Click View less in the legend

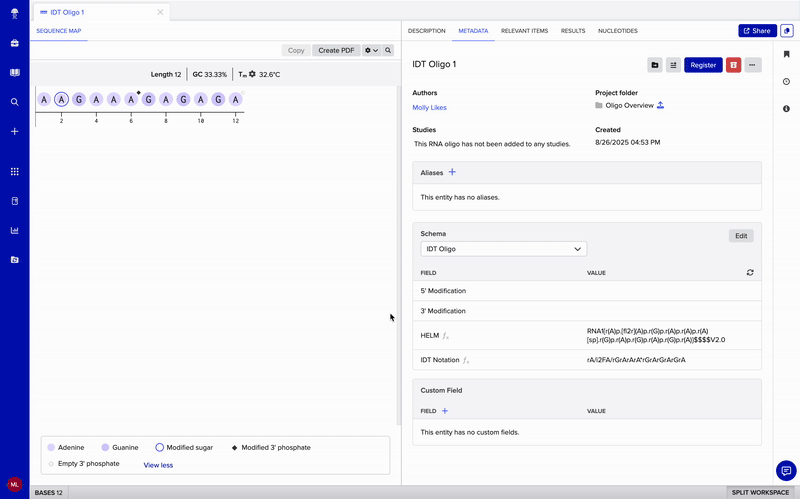[158, 465]
